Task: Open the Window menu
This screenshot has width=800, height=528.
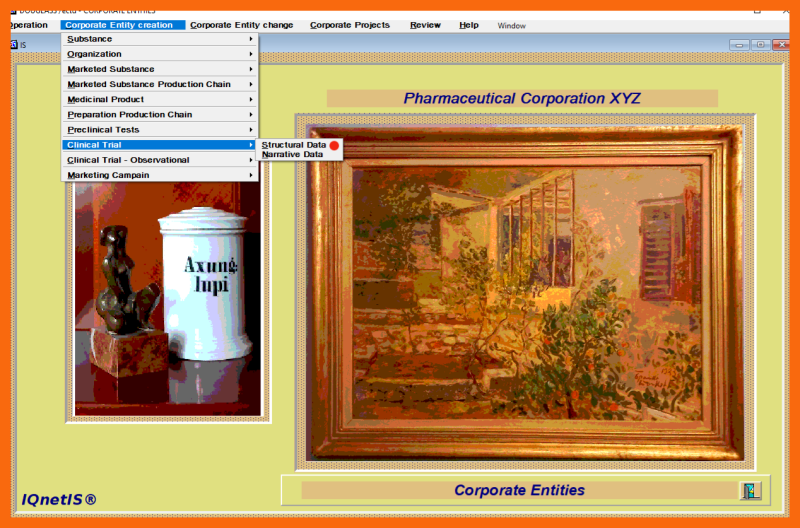Action: (x=511, y=26)
